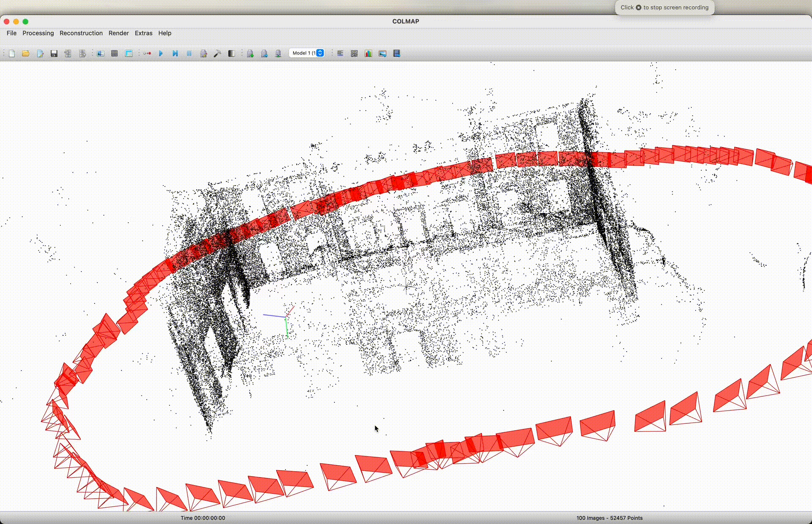View model statistics bar chart icon
Image resolution: width=812 pixels, height=524 pixels.
(x=368, y=53)
